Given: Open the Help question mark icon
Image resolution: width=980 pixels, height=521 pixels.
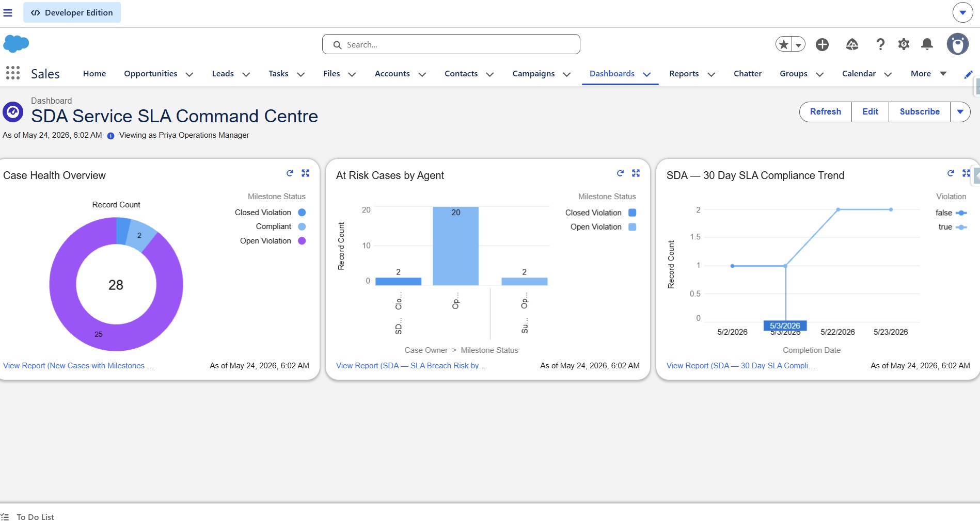Looking at the screenshot, I should (880, 44).
